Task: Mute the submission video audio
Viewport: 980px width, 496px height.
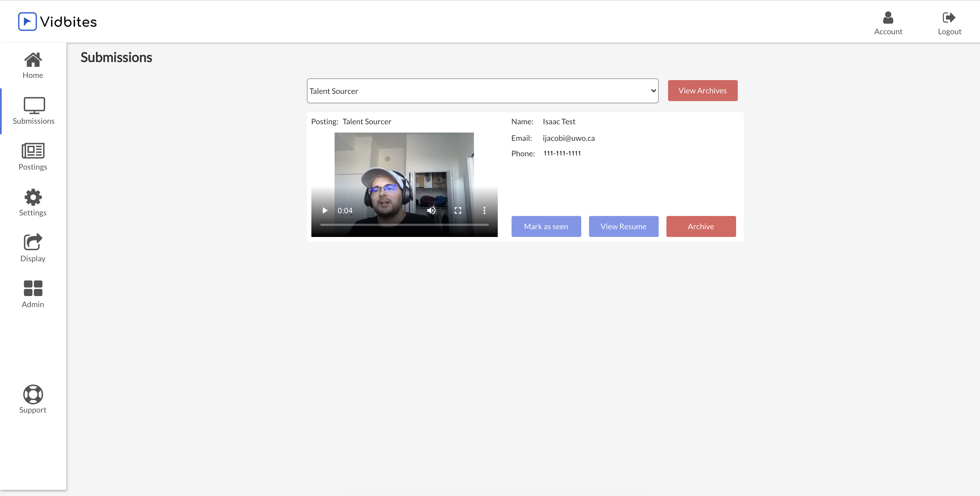Action: pos(431,210)
